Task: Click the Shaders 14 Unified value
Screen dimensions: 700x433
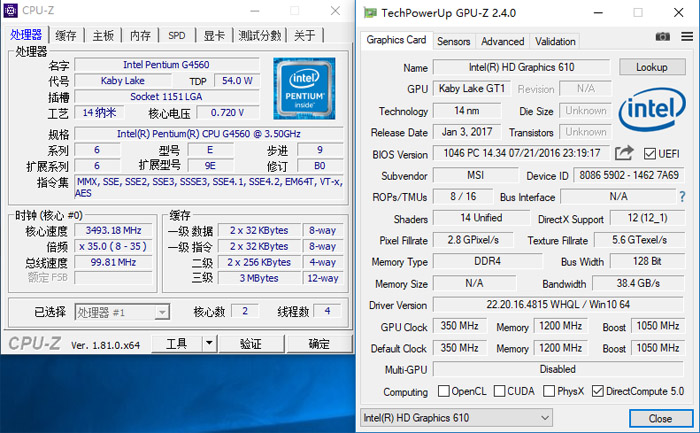Action: point(481,218)
